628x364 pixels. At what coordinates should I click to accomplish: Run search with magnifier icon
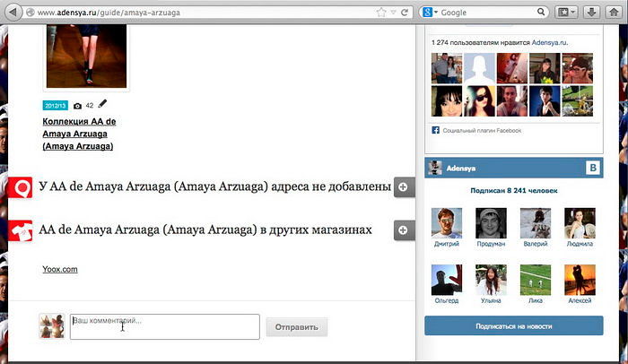tap(541, 12)
